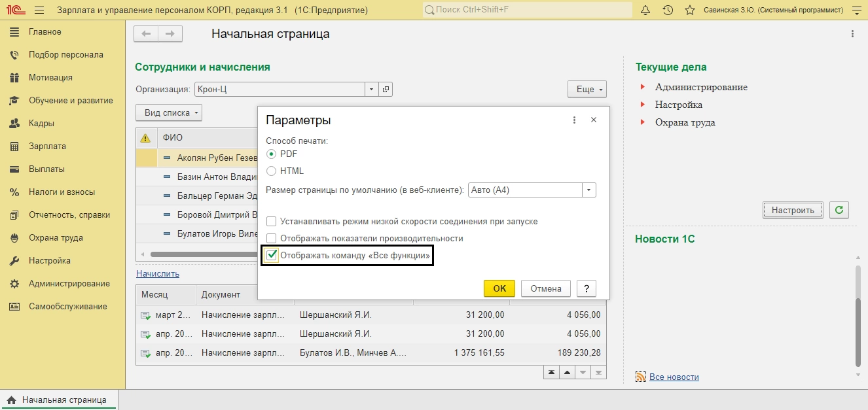
Task: Enable low connection speed mode checkbox
Action: click(271, 222)
